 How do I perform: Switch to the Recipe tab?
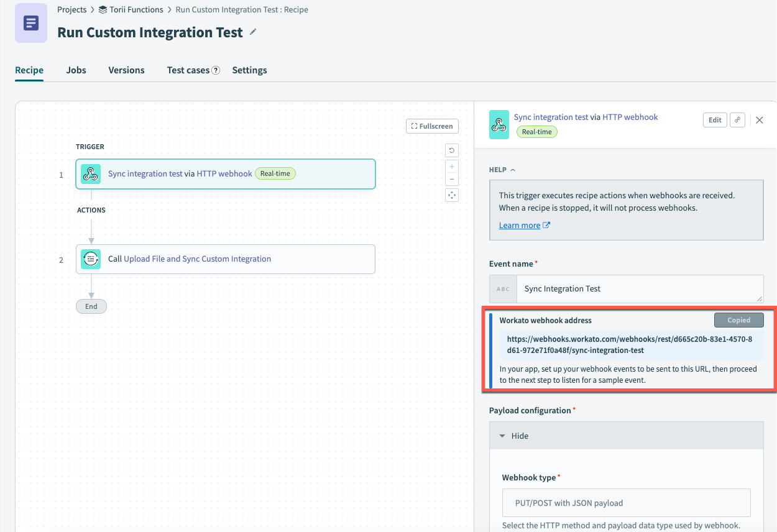point(29,70)
